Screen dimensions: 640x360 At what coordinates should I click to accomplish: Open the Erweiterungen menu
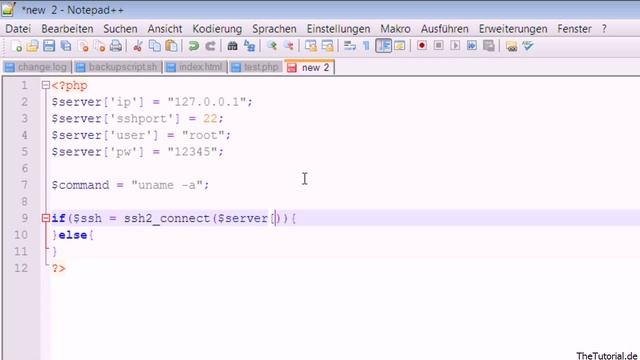point(513,29)
